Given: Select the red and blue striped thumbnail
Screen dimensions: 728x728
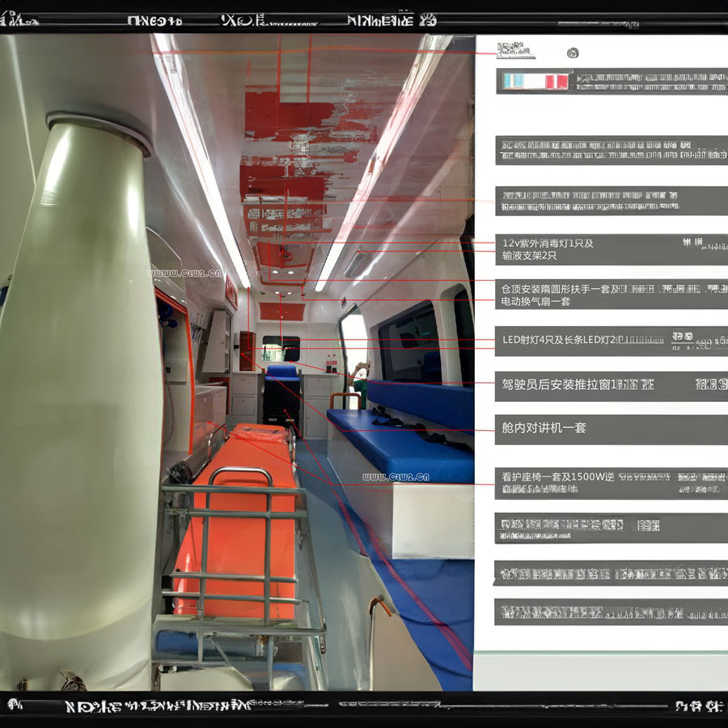Looking at the screenshot, I should pyautogui.click(x=535, y=82).
